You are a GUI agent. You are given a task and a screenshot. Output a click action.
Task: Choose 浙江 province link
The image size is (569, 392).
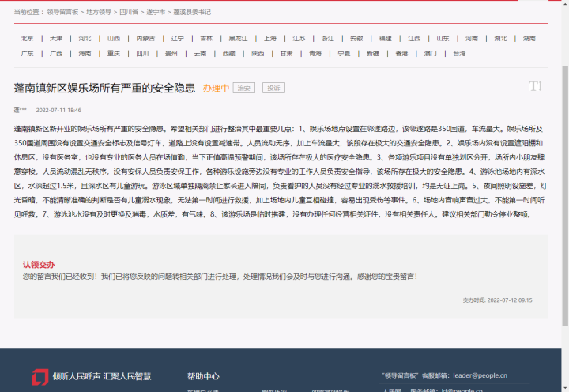pos(327,38)
